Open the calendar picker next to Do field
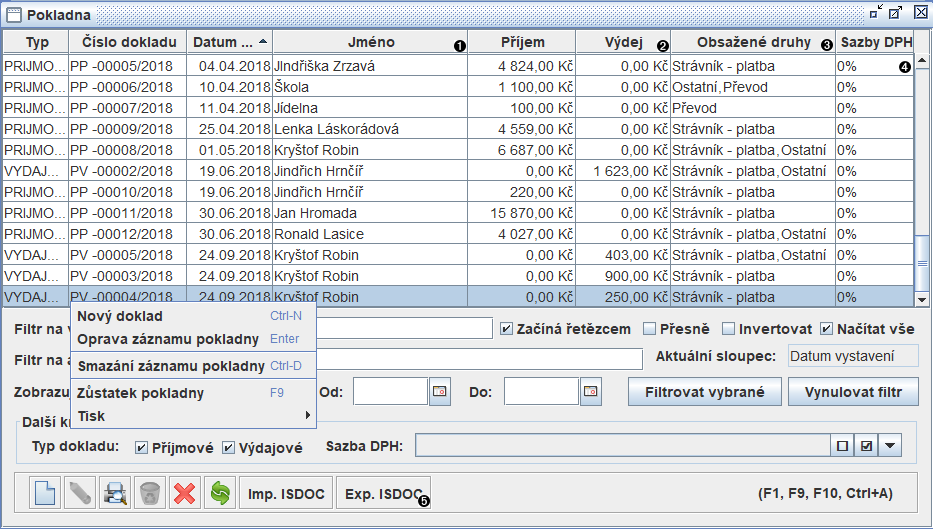This screenshot has width=933, height=529. point(591,391)
